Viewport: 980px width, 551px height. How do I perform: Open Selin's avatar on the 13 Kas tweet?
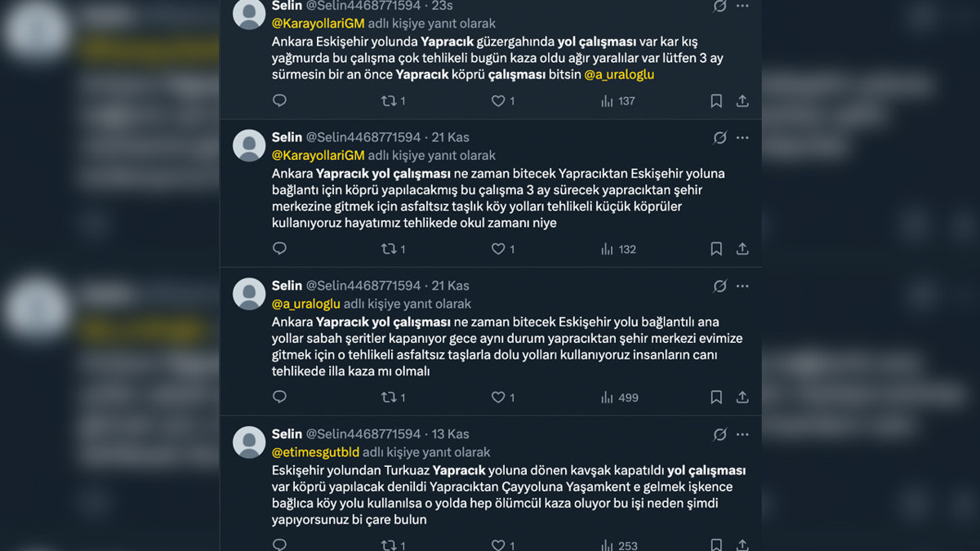point(249,442)
